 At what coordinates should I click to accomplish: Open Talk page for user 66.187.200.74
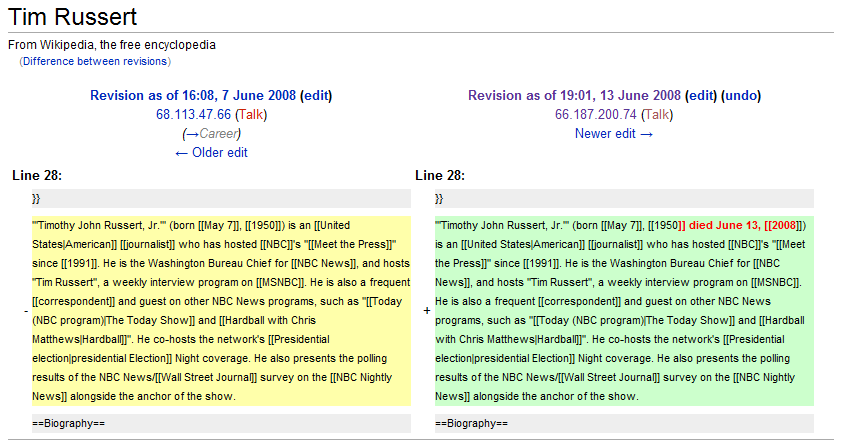[655, 115]
